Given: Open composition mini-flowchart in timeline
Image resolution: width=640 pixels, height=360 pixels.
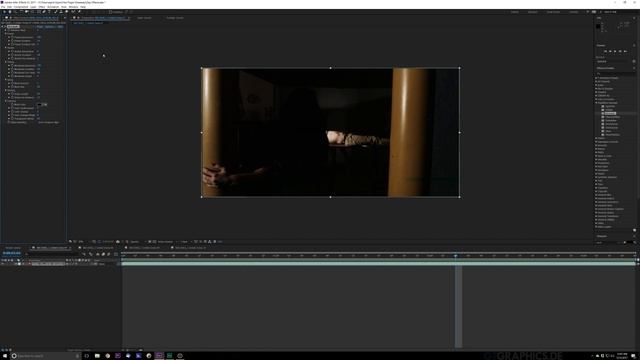Looking at the screenshot, I should point(84,254).
